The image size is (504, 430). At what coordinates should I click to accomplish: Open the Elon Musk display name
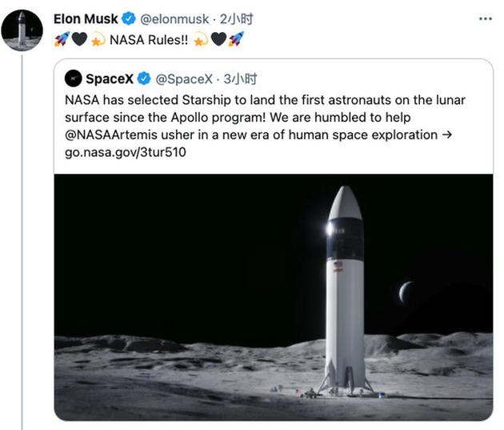point(86,18)
